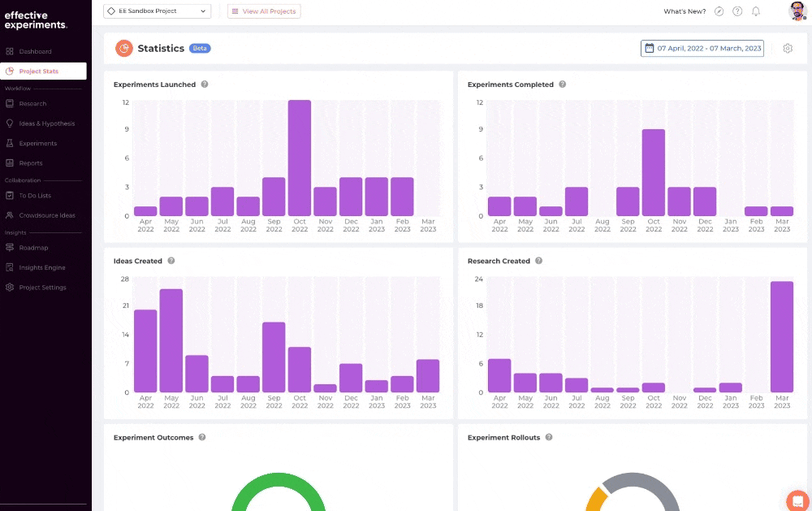Open the Experiments sidebar item
The width and height of the screenshot is (812, 511).
[38, 143]
